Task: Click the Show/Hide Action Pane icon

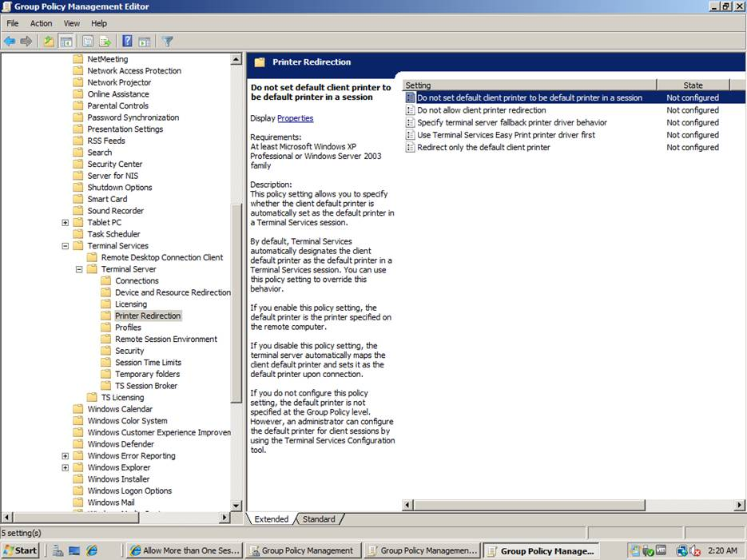Action: click(145, 41)
